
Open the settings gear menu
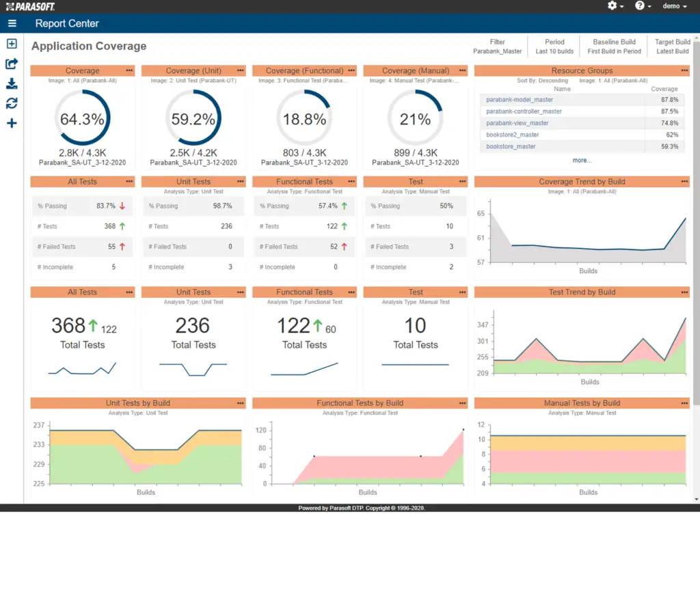(x=615, y=5)
